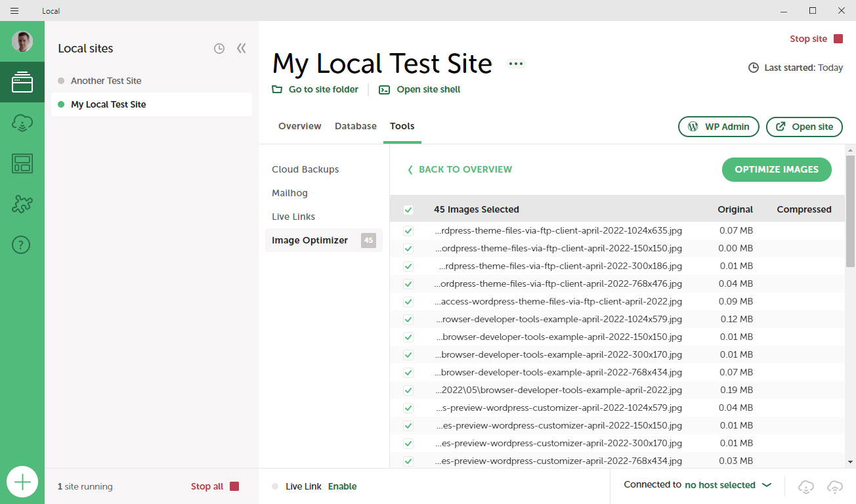Open the site options three-dot menu
856x504 pixels.
point(516,64)
